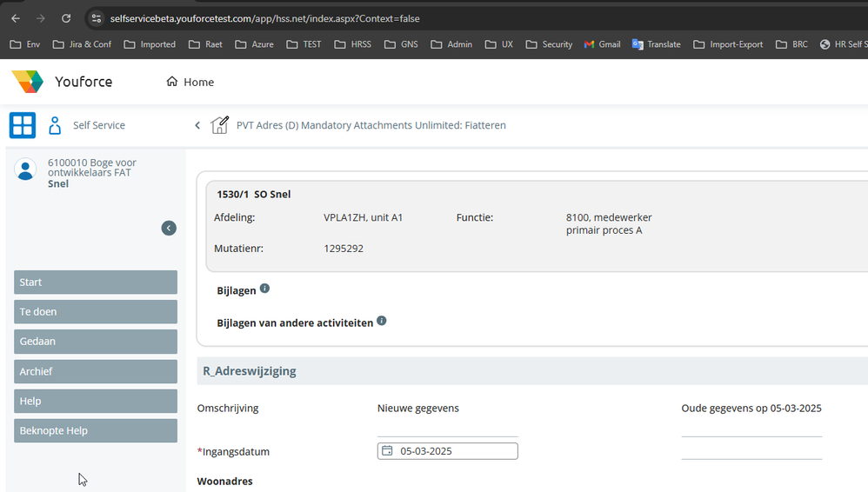Reload the page with browser refresh icon

point(66,18)
